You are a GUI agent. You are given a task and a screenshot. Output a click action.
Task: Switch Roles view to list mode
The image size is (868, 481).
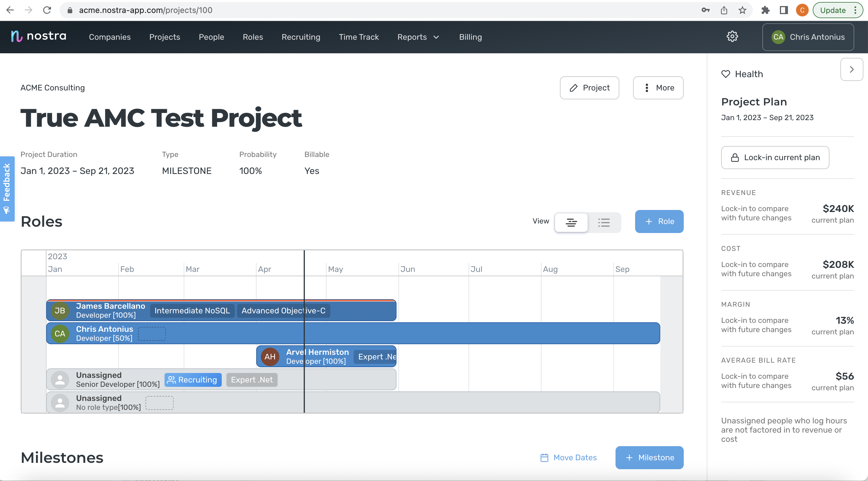point(604,222)
